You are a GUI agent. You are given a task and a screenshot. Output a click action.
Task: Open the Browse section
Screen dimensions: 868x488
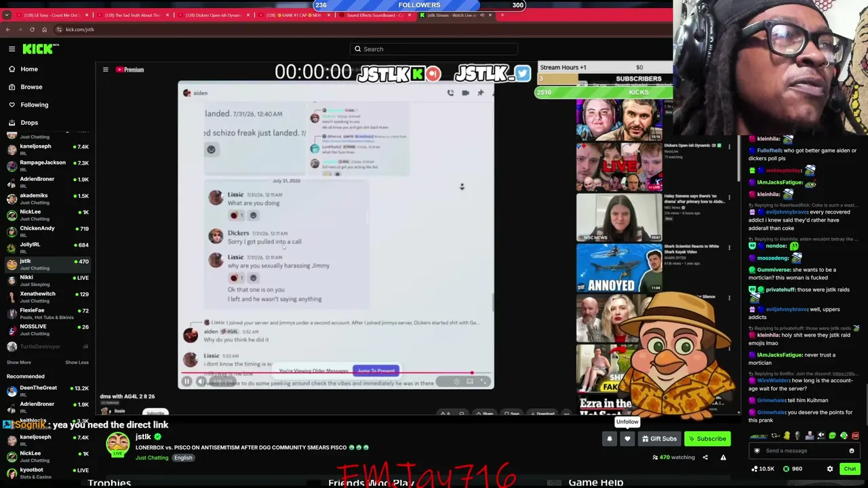(31, 87)
